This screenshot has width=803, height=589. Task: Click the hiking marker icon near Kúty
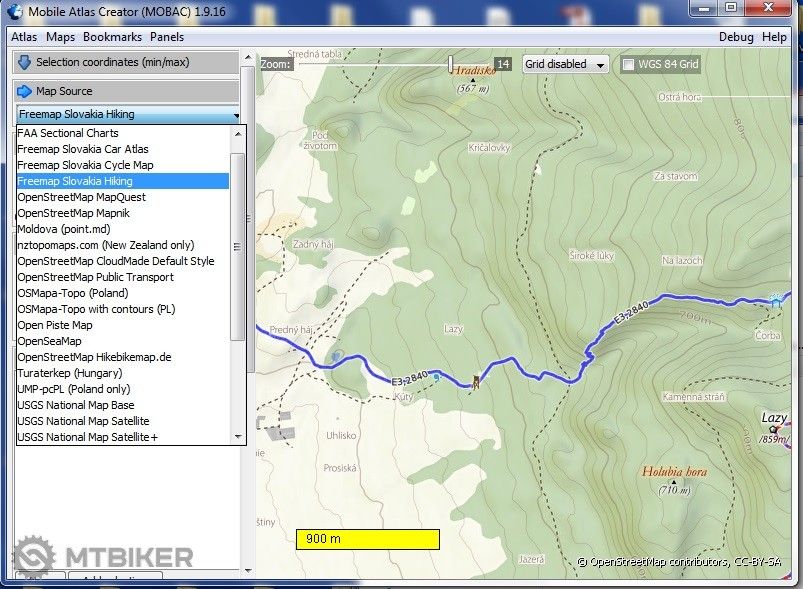476,381
